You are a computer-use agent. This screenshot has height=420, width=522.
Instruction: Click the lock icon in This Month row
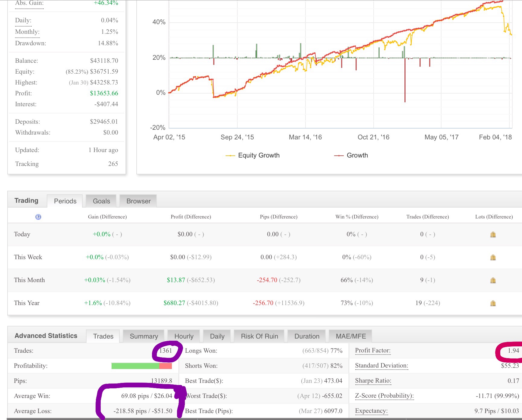click(493, 280)
